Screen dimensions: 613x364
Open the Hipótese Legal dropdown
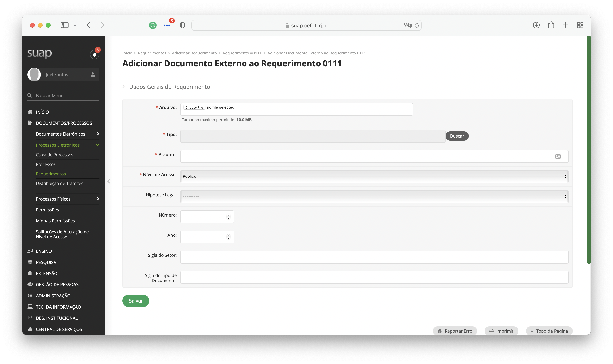[x=374, y=196]
